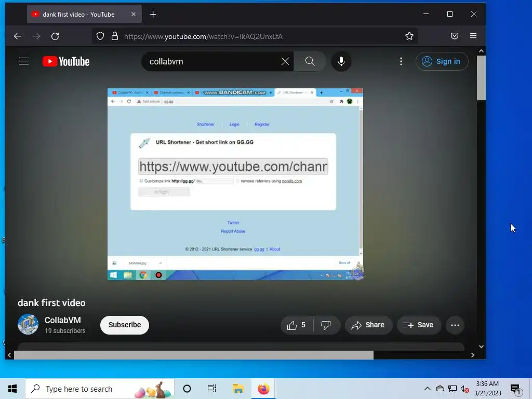Open the CollabVM channel name link

point(63,320)
